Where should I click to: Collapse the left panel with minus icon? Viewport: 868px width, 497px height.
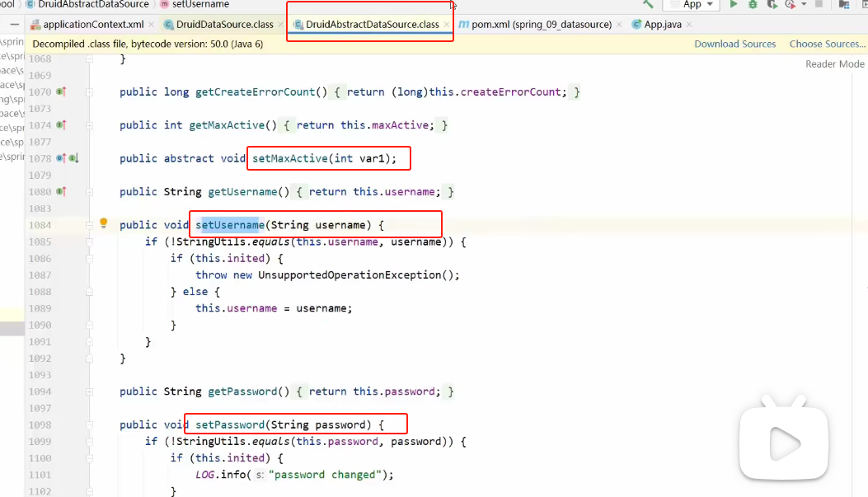coord(14,25)
